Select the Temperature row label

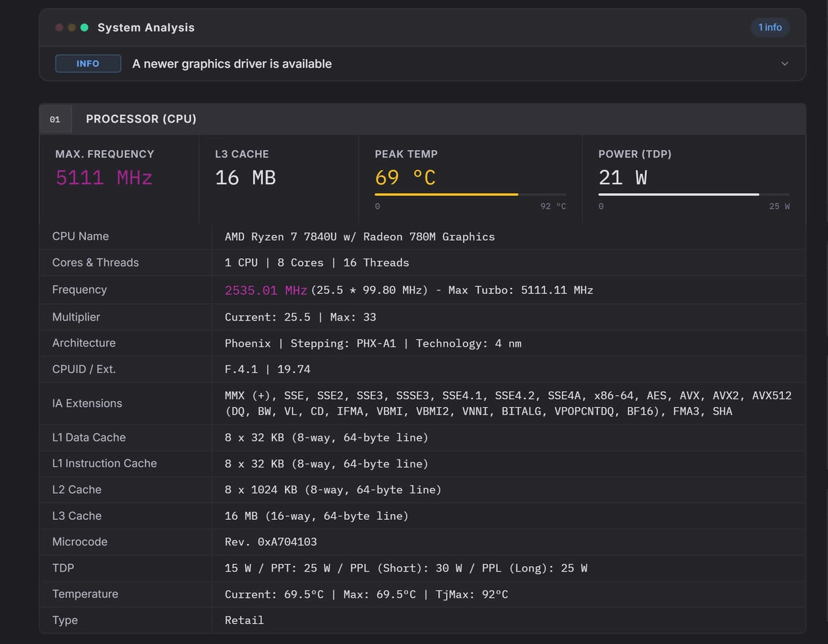[x=85, y=594]
